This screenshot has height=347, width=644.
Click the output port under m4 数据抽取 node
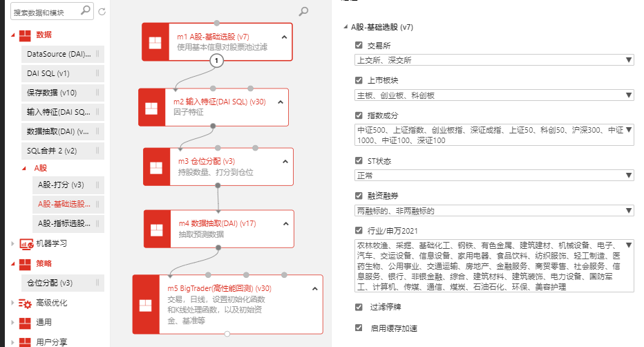[x=218, y=247]
